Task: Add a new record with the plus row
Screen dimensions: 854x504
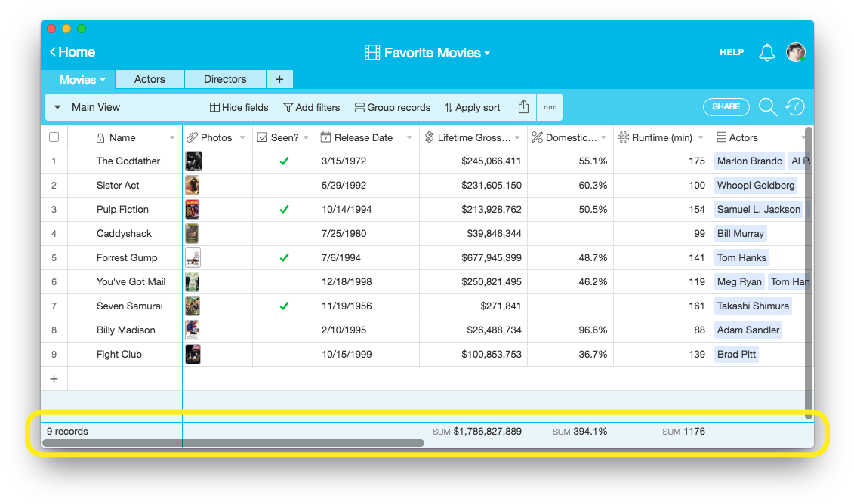Action: coord(54,378)
